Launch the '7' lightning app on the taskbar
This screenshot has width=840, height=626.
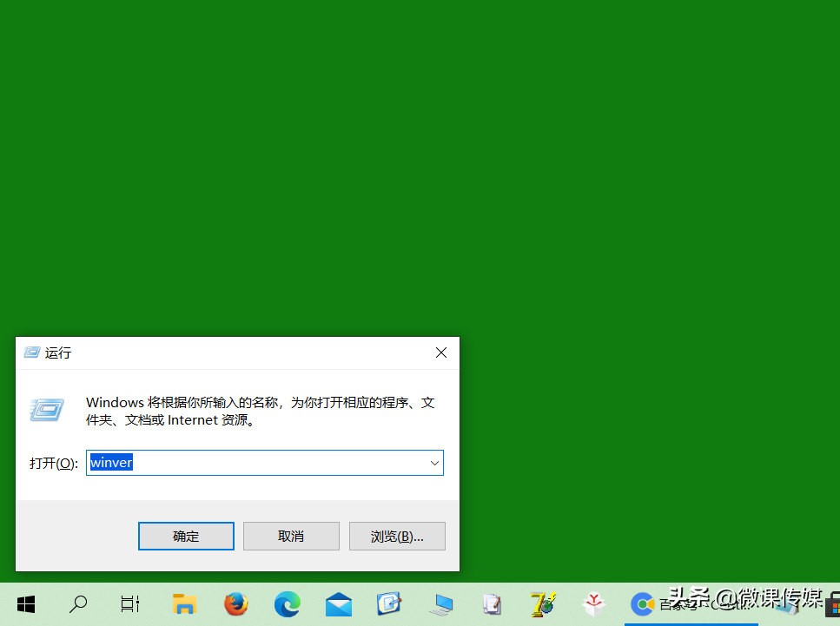coord(543,603)
